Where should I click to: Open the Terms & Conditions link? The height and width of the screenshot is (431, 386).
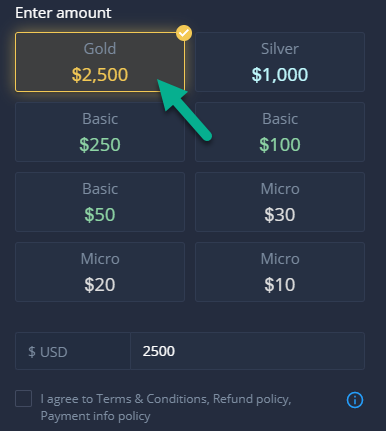(152, 399)
